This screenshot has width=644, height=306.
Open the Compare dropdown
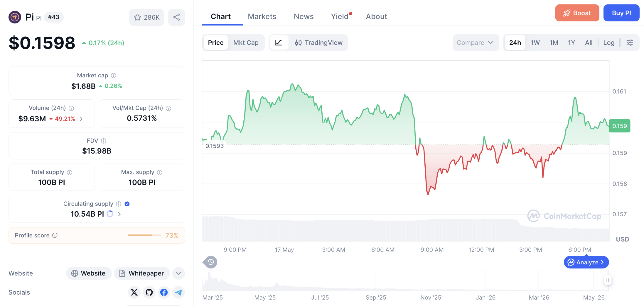click(x=476, y=43)
